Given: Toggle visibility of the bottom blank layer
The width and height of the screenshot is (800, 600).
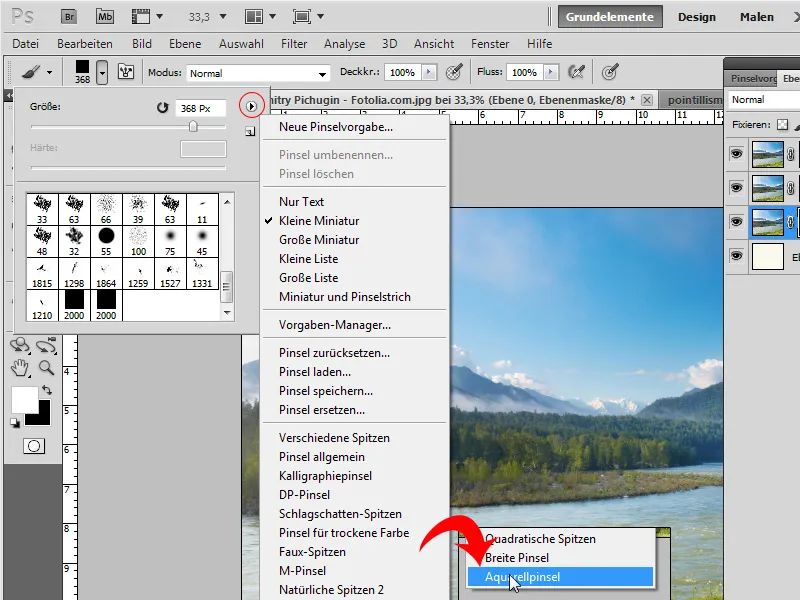Looking at the screenshot, I should tap(736, 256).
